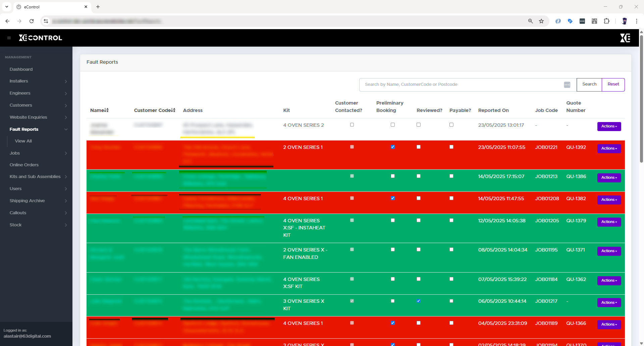
Task: Click the password manager icon inside the search field
Action: pyautogui.click(x=567, y=85)
